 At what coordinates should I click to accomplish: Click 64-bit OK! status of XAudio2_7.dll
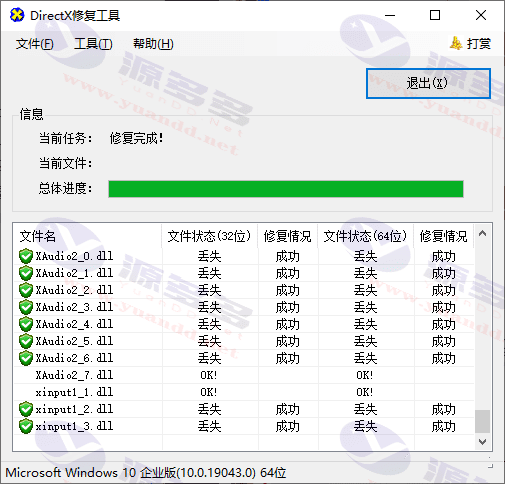(365, 375)
